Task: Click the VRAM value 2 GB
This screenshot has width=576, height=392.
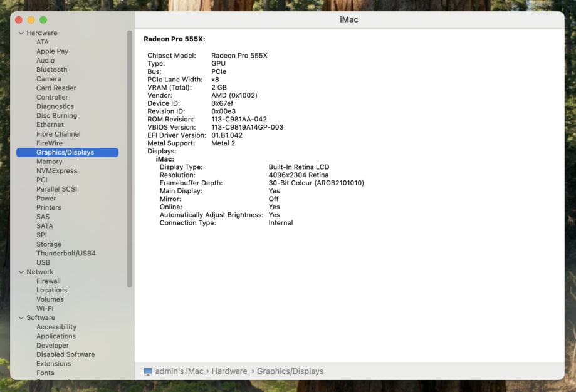Action: pos(219,88)
